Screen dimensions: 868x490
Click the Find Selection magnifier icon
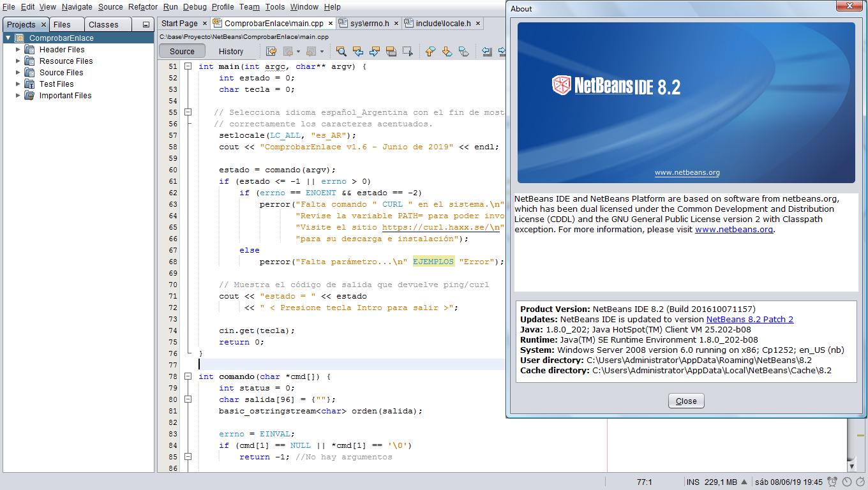(341, 51)
